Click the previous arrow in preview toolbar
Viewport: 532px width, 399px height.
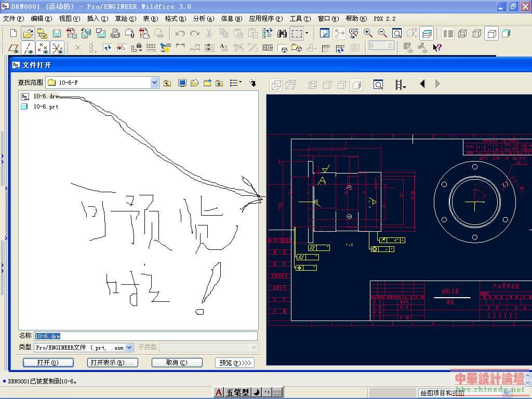[x=422, y=84]
